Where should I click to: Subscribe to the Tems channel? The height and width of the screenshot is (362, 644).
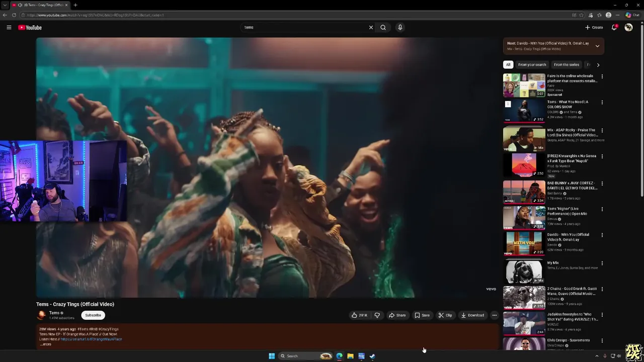pyautogui.click(x=93, y=315)
